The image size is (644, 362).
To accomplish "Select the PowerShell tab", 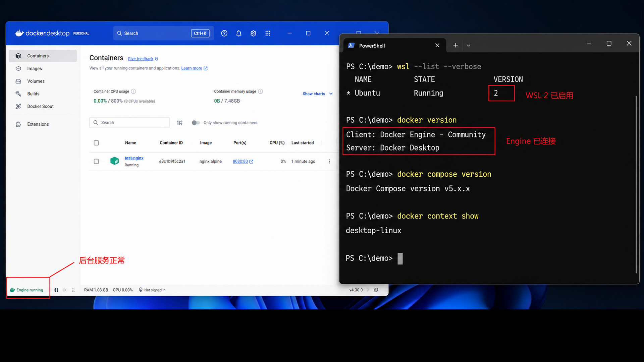I will pyautogui.click(x=394, y=46).
